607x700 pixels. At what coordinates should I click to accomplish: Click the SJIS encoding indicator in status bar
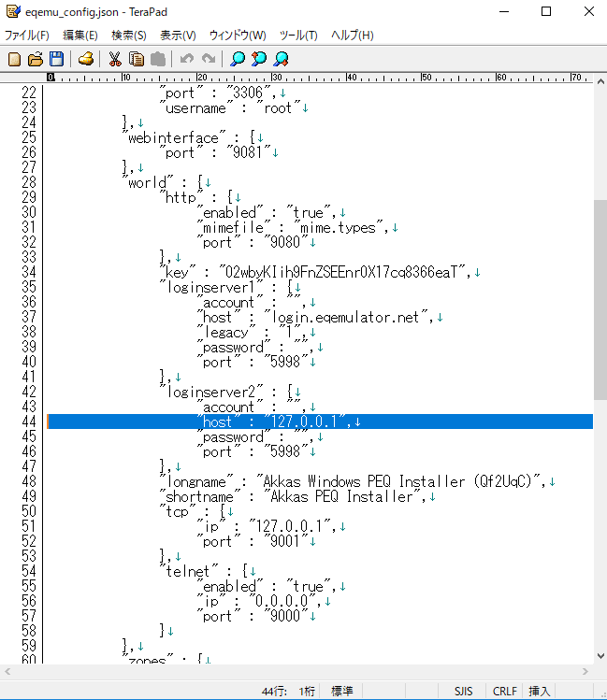[x=464, y=692]
